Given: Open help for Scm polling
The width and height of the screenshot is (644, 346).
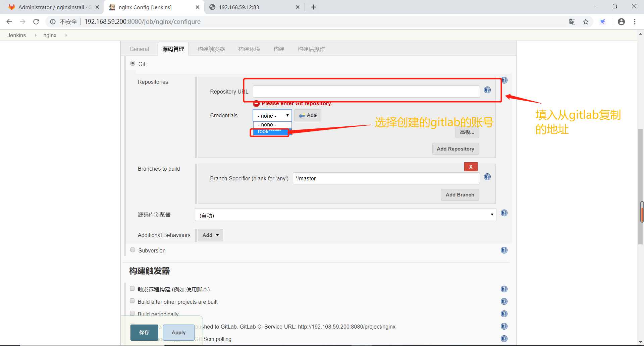Looking at the screenshot, I should click(504, 339).
